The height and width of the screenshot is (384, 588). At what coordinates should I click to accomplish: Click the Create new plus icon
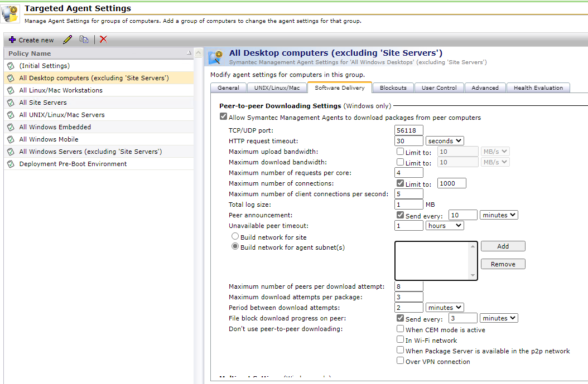point(12,40)
